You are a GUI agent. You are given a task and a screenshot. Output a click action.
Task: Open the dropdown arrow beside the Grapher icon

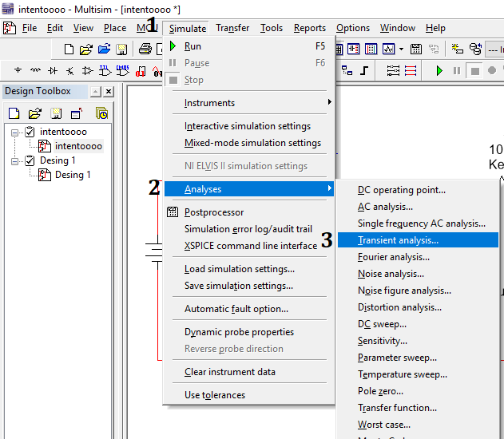pos(401,49)
